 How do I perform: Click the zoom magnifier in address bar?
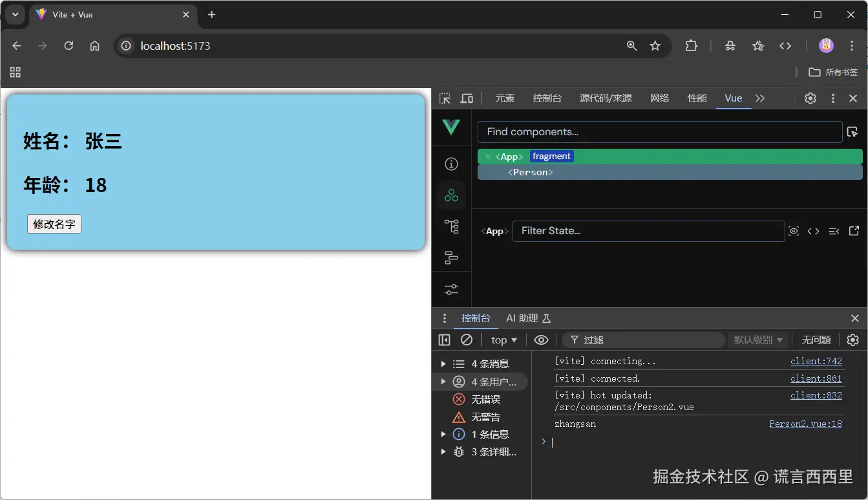point(631,46)
